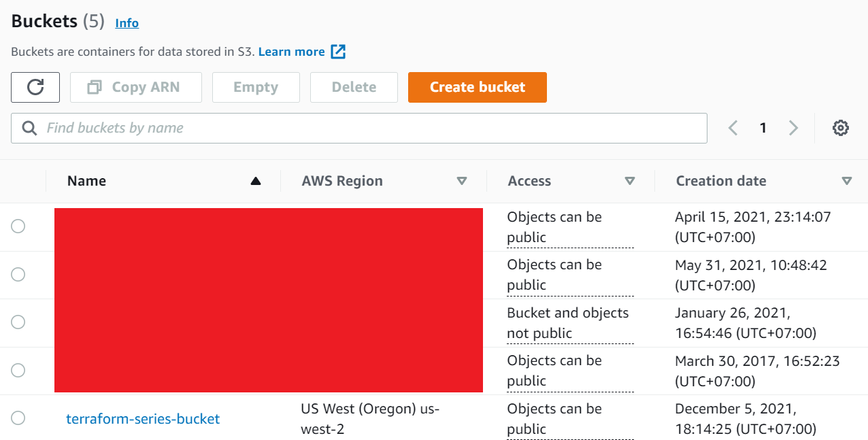
Task: Click the Name column ascending sort arrow
Action: [x=256, y=181]
